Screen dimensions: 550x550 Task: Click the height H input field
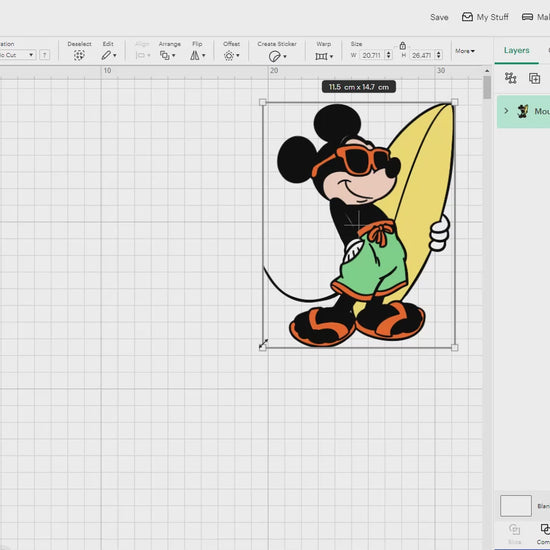[422, 55]
